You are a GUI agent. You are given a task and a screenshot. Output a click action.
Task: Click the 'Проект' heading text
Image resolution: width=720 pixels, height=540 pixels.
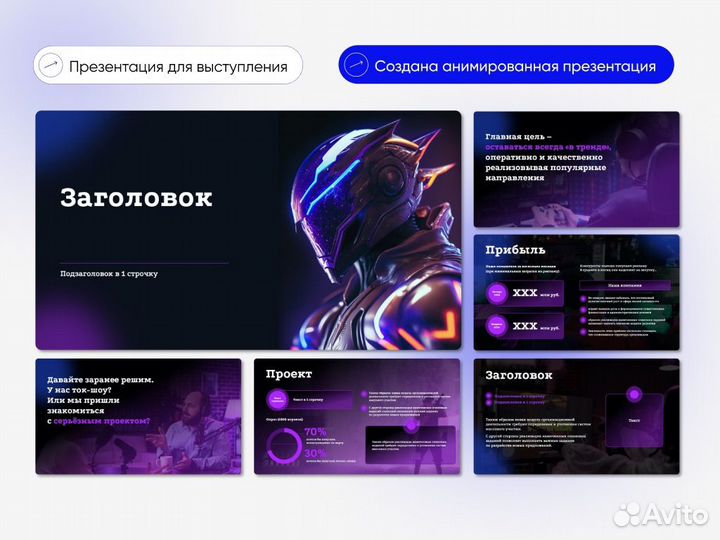pyautogui.click(x=289, y=374)
